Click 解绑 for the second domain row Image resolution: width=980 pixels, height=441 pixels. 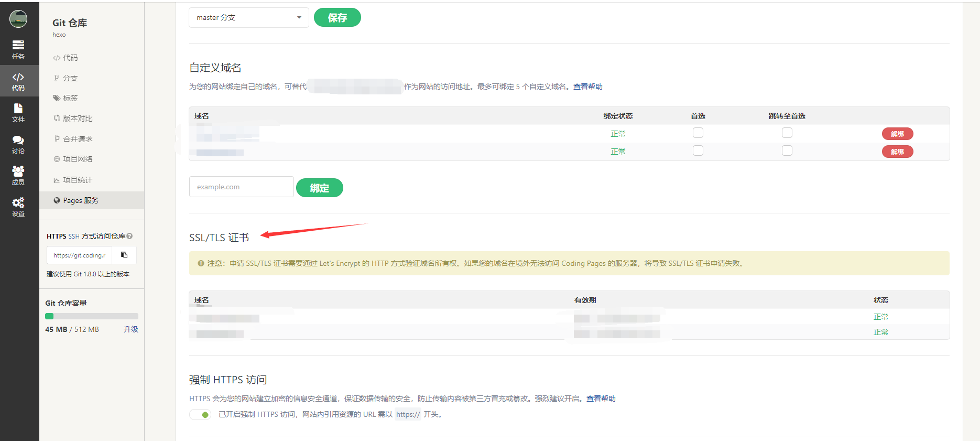coord(898,152)
